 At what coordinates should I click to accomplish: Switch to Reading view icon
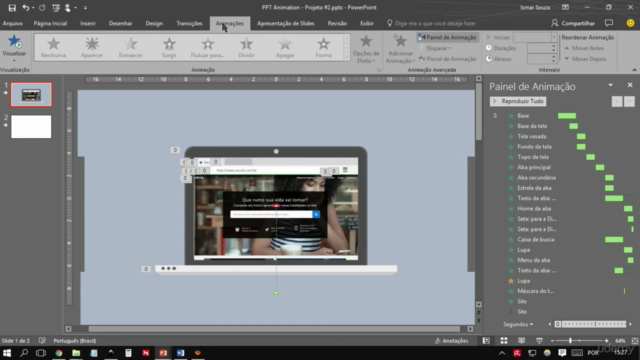pyautogui.click(x=522, y=340)
